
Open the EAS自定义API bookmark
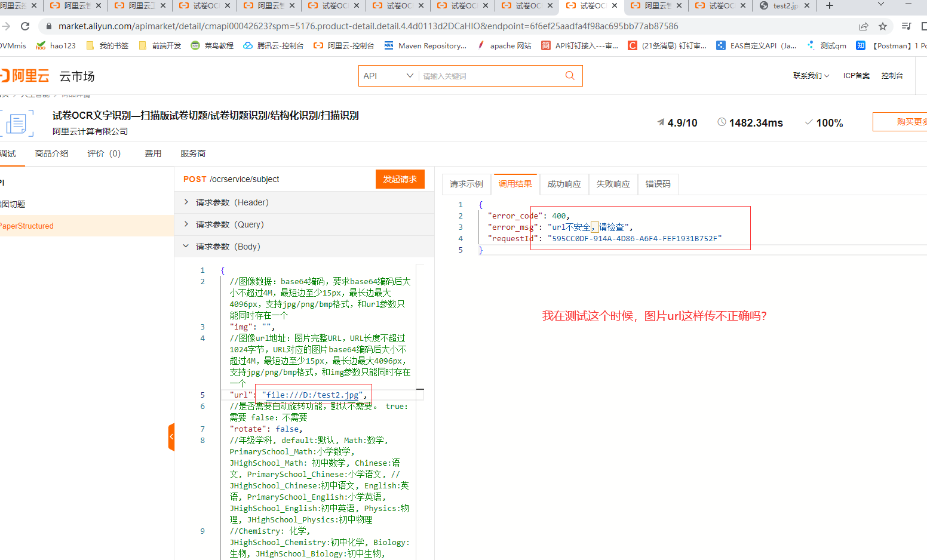(756, 45)
